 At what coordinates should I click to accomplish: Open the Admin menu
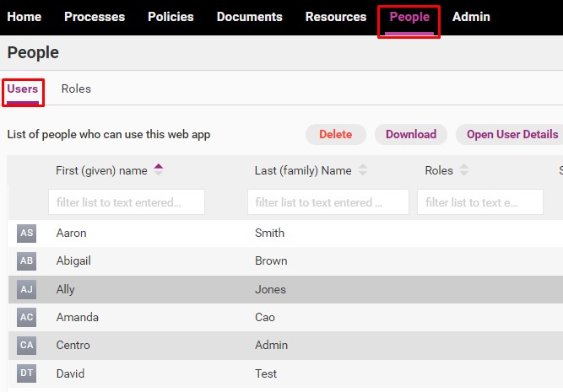pyautogui.click(x=471, y=17)
